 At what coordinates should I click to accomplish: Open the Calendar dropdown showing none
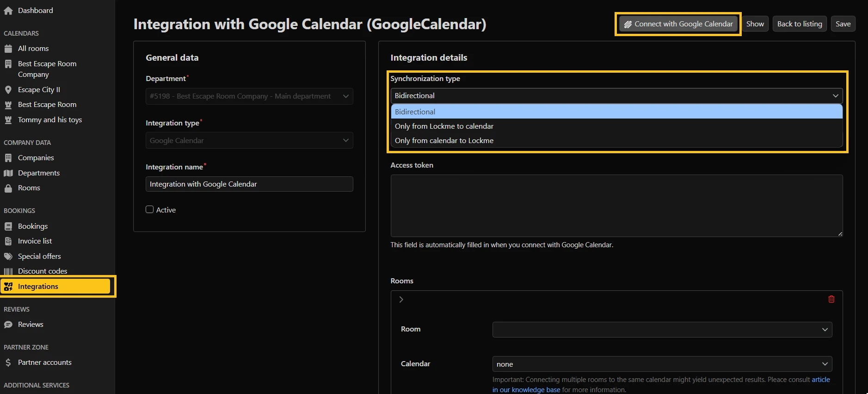click(662, 364)
